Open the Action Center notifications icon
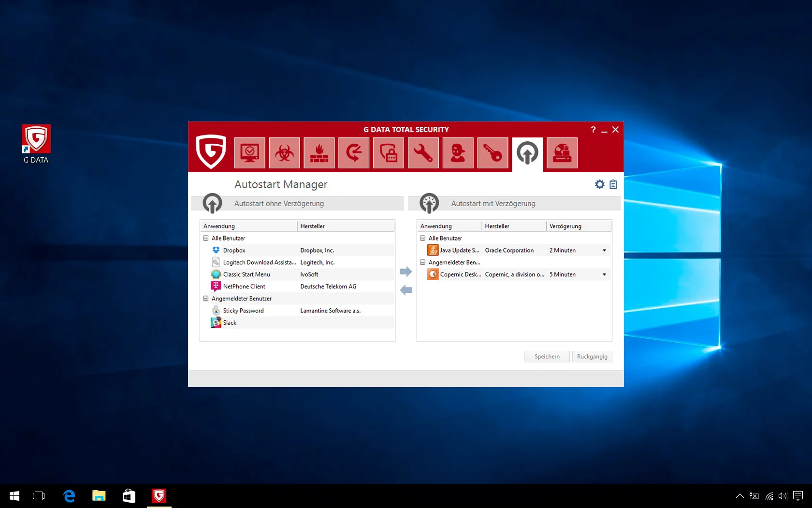 pos(798,496)
